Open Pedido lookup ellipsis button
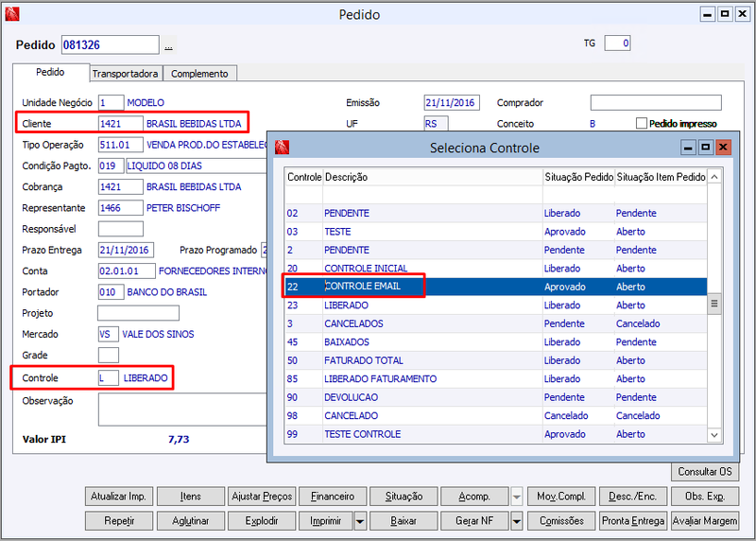The image size is (756, 541). pos(169,45)
